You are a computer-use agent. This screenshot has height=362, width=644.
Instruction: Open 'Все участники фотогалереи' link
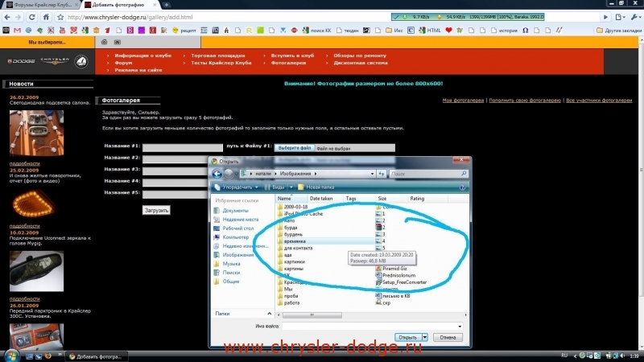click(599, 100)
